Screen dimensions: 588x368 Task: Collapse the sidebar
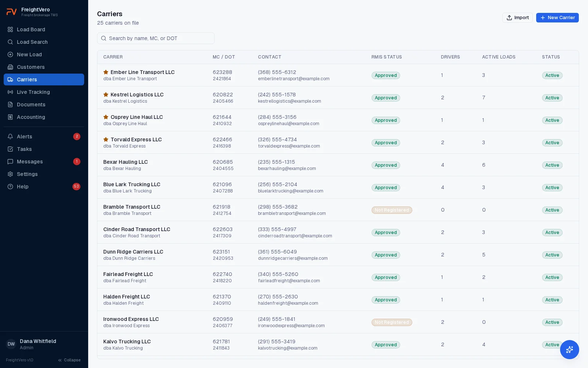tap(69, 360)
